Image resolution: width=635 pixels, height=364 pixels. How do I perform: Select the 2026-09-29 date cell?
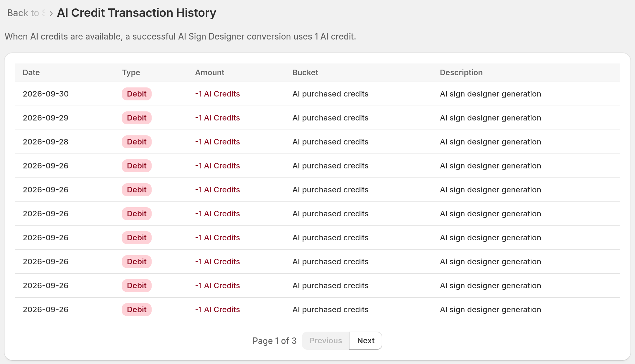(46, 118)
